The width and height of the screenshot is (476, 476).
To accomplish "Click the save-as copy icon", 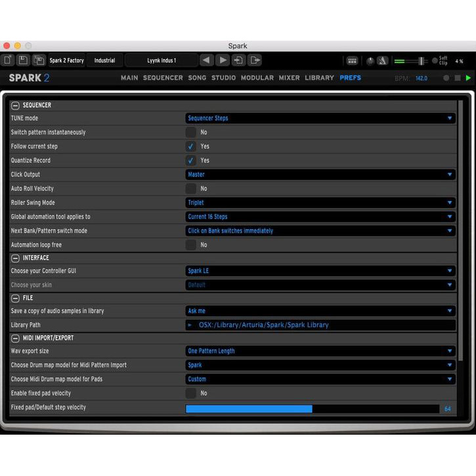I will click(x=39, y=60).
